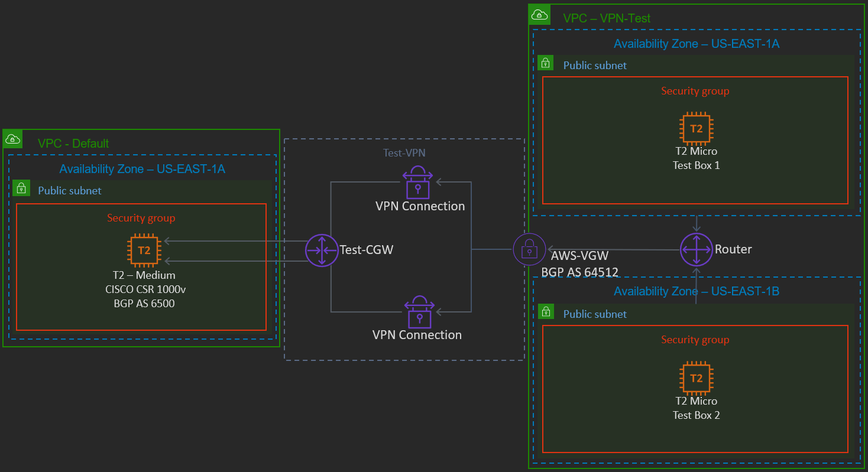Select the 'VPC – VPN-Test' title text
Screen dimensions: 868x472
pos(607,18)
